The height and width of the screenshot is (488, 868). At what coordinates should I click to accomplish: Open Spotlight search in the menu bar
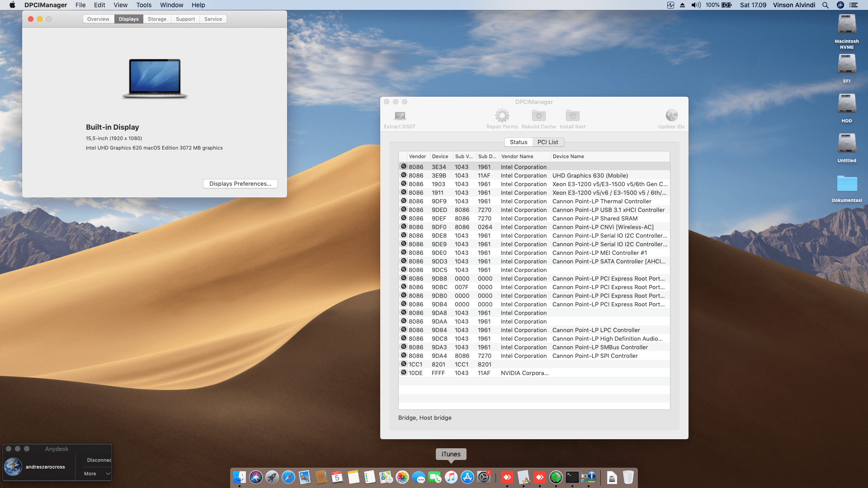point(826,5)
